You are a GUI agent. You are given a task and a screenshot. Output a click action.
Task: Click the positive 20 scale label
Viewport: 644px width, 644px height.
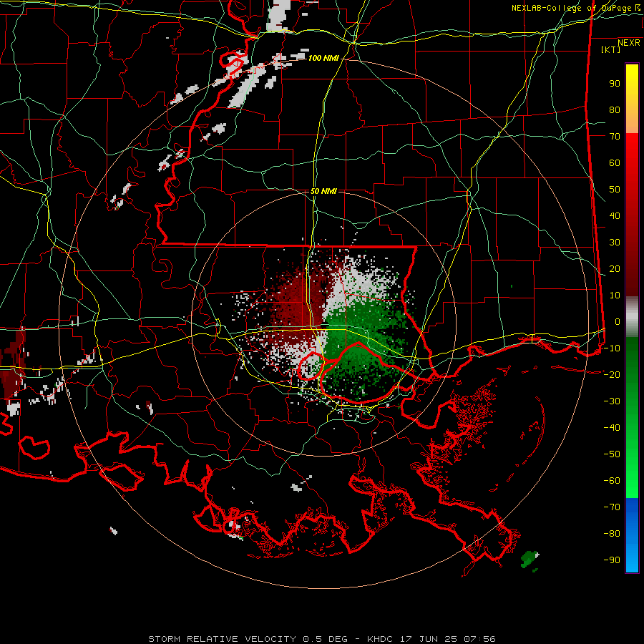(615, 268)
